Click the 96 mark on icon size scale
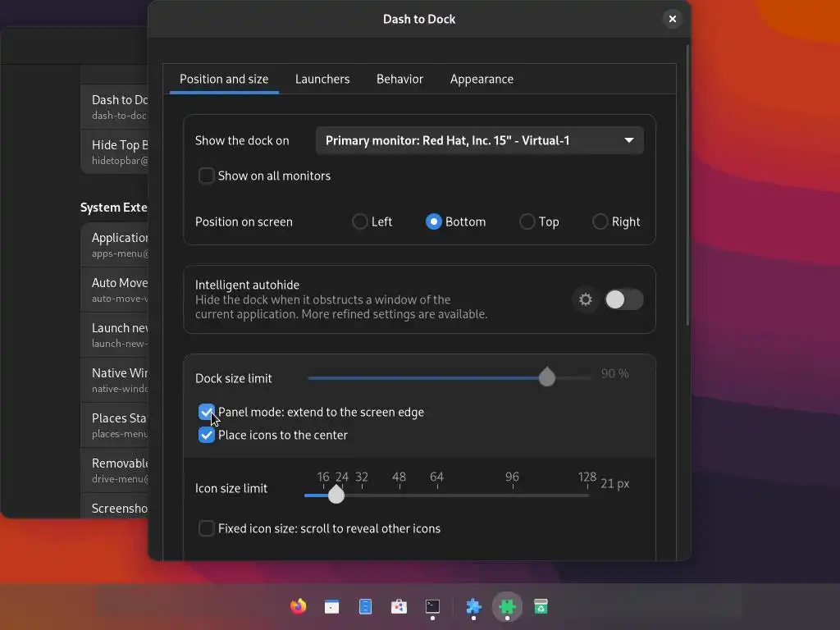 point(512,477)
